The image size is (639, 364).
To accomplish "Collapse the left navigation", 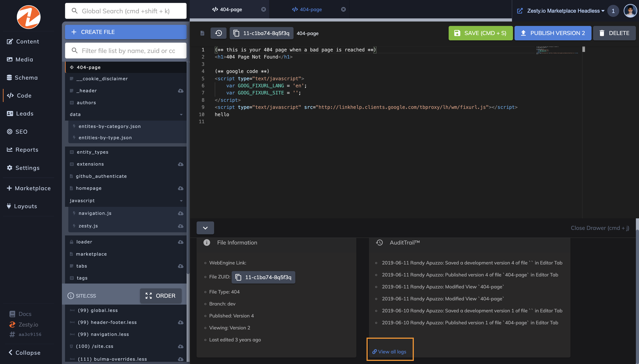I will [24, 352].
